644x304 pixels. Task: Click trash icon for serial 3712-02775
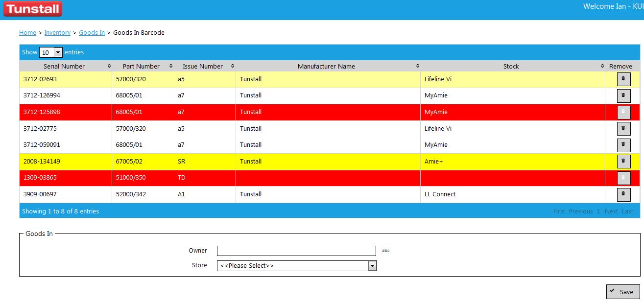pos(623,129)
